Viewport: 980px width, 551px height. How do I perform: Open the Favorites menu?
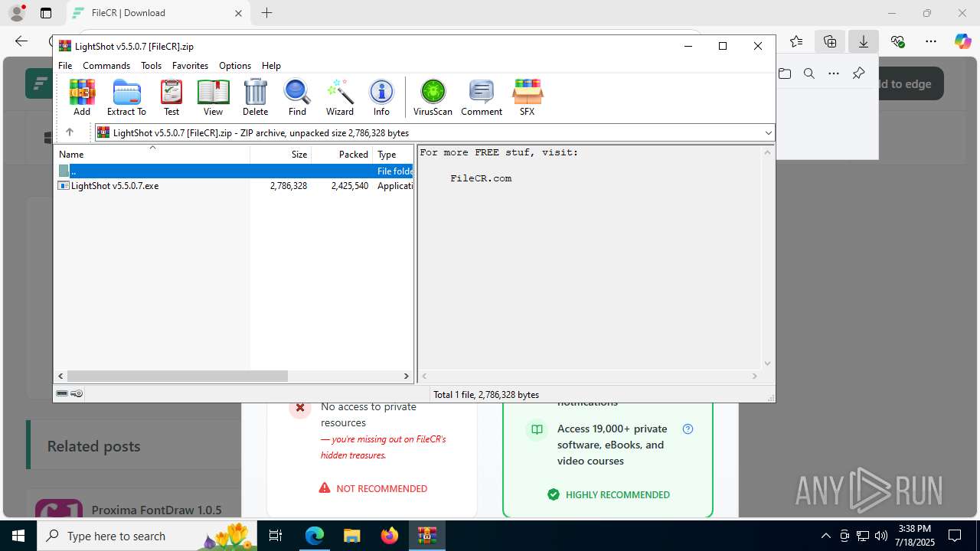pyautogui.click(x=190, y=66)
